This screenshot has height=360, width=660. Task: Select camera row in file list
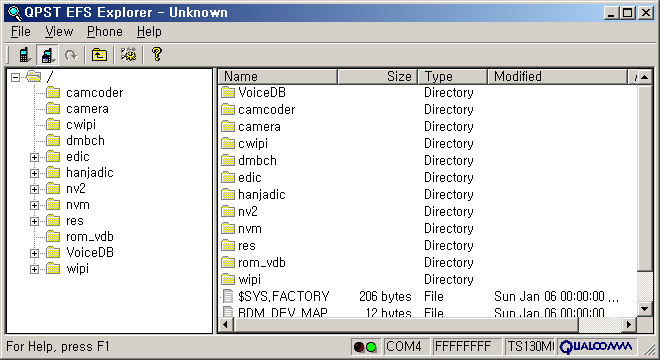tap(428, 126)
